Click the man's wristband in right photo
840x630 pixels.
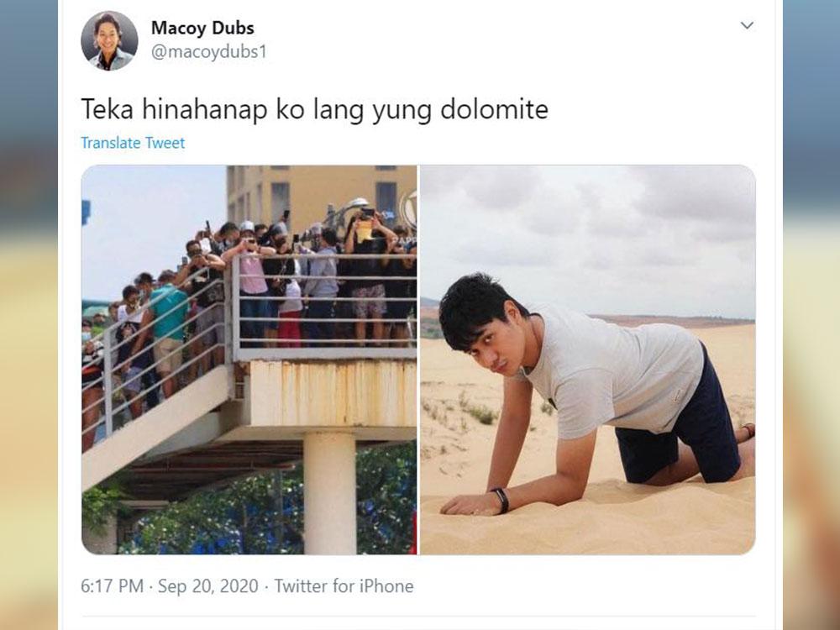tap(501, 501)
